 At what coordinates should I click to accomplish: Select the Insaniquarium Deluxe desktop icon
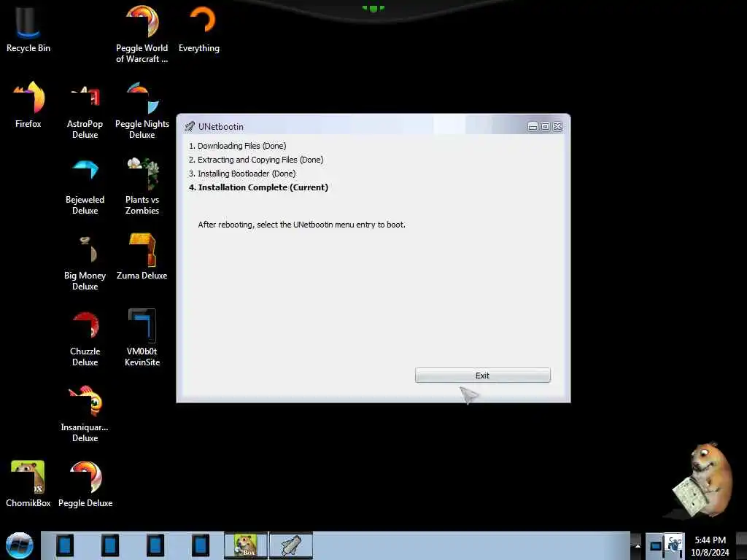[x=85, y=413]
